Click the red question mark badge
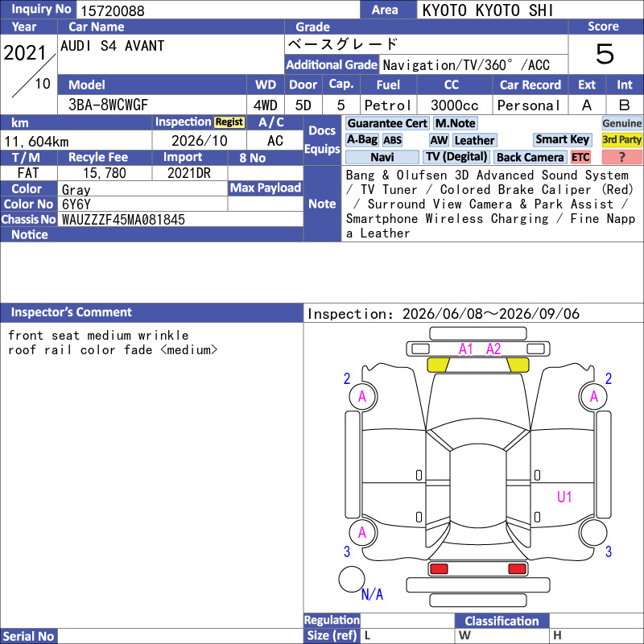The height and width of the screenshot is (644, 644). (621, 157)
